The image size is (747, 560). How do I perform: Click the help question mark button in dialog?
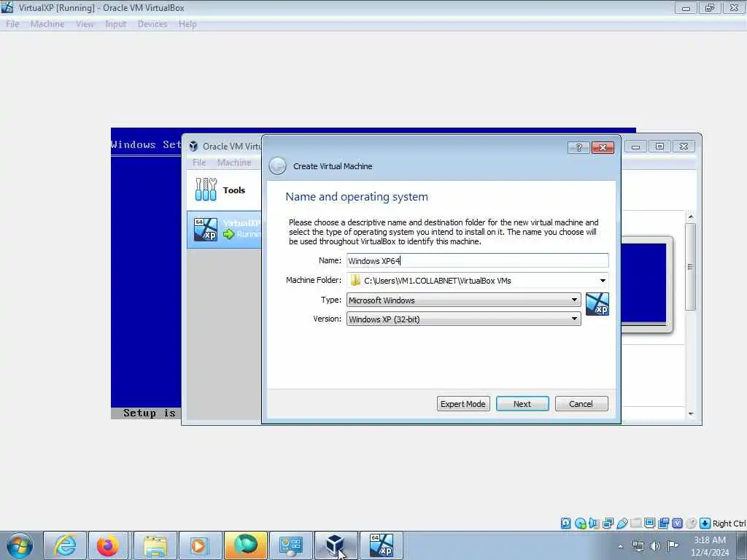(578, 147)
